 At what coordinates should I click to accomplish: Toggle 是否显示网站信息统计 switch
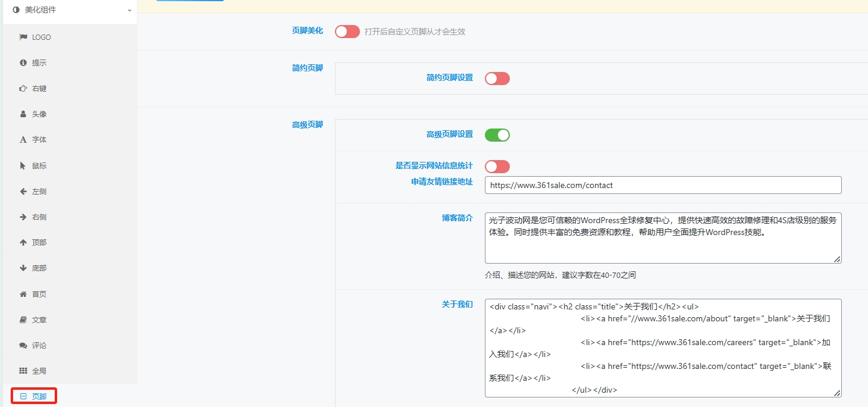point(497,167)
